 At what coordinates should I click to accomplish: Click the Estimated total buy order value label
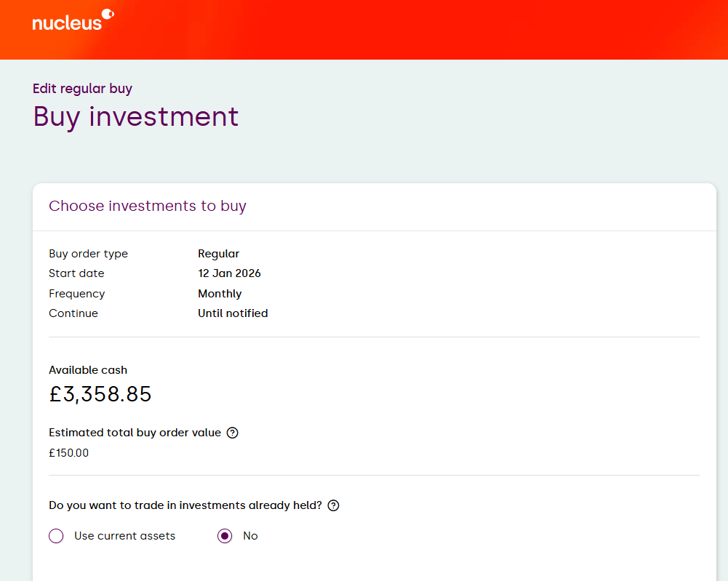pos(135,433)
